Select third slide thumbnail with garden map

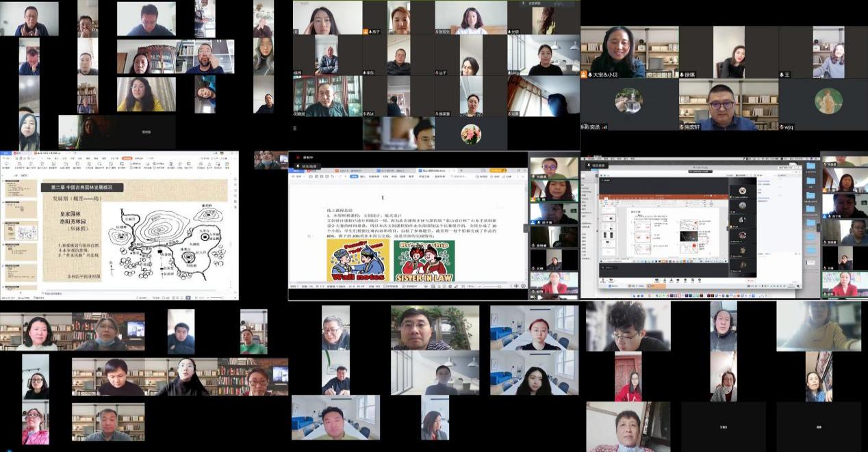pos(21,232)
